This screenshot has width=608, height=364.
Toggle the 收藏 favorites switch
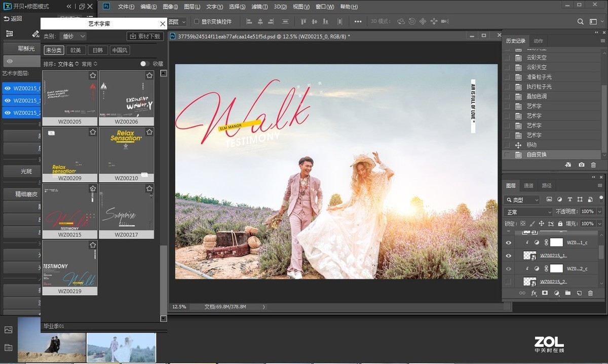pyautogui.click(x=144, y=64)
